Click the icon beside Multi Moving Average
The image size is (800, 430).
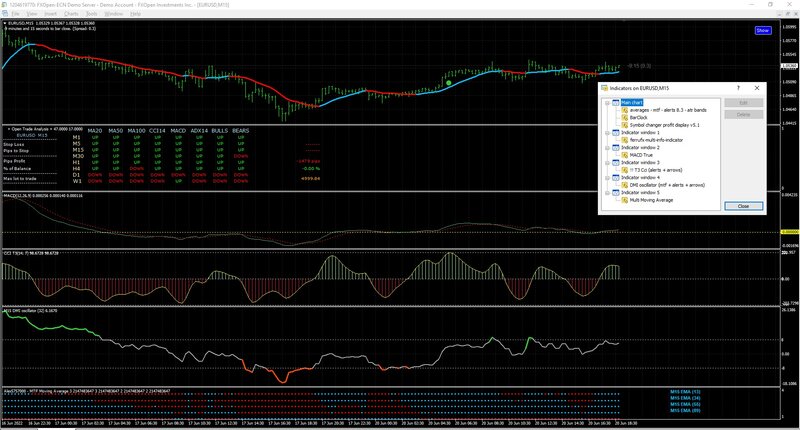(624, 200)
